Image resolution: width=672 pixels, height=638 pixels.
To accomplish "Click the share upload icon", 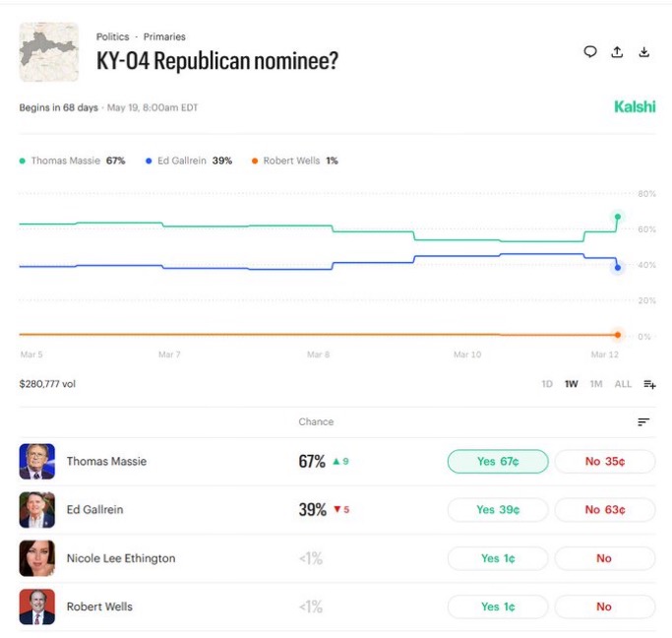I will pos(617,52).
